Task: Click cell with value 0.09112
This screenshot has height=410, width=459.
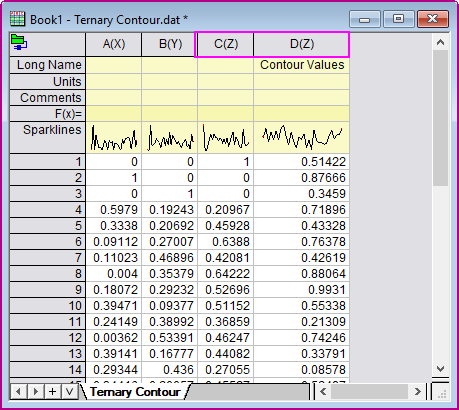Action: click(x=114, y=242)
